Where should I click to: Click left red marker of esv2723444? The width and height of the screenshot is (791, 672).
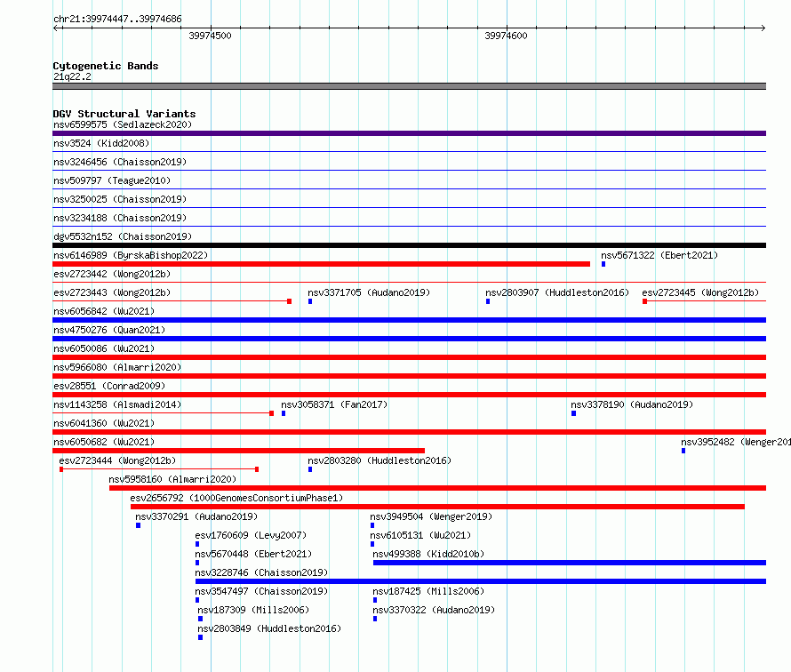(x=61, y=469)
